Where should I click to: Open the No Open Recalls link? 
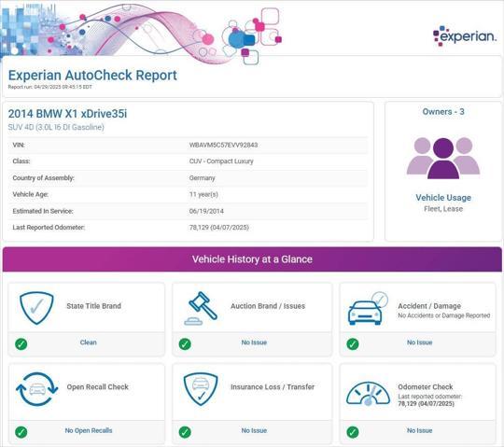89,430
